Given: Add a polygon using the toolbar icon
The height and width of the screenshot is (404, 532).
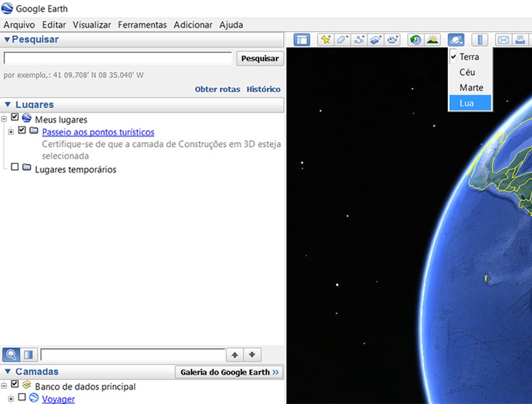Looking at the screenshot, I should (x=342, y=40).
